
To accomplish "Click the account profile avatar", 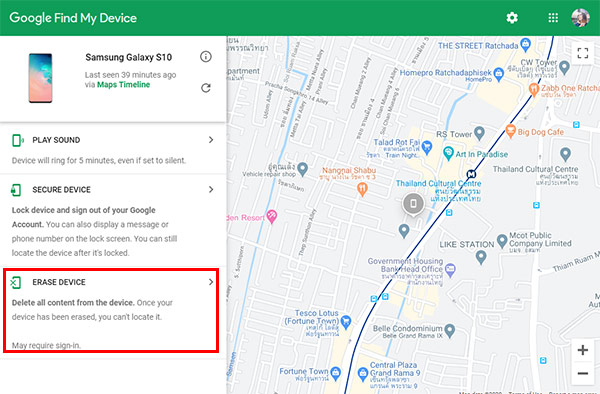I will click(x=580, y=18).
